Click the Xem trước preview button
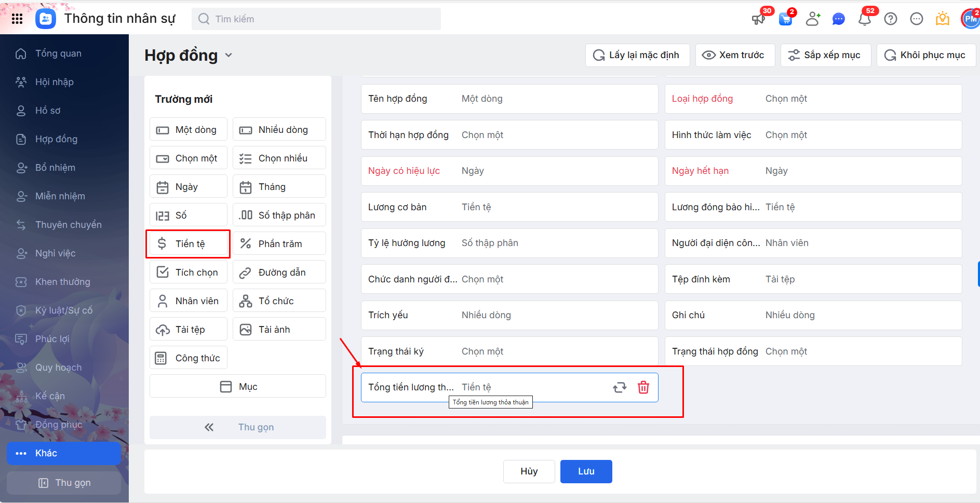The height and width of the screenshot is (503, 980). pos(735,55)
